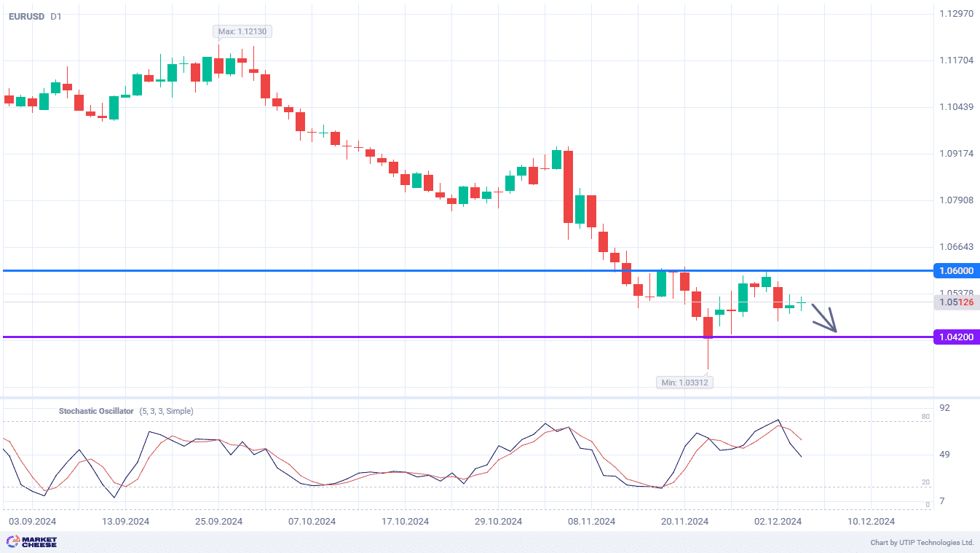Click the Market Cheese logo
This screenshot has width=980, height=553.
(x=31, y=542)
